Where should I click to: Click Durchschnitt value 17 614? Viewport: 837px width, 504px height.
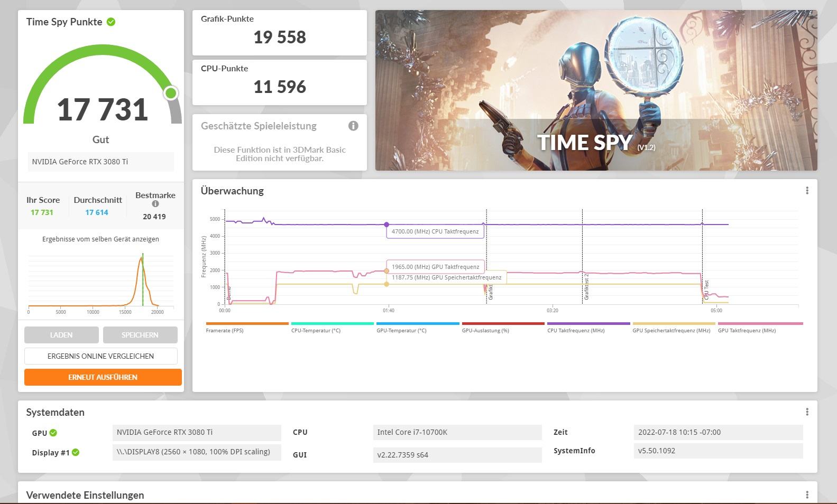click(x=97, y=212)
